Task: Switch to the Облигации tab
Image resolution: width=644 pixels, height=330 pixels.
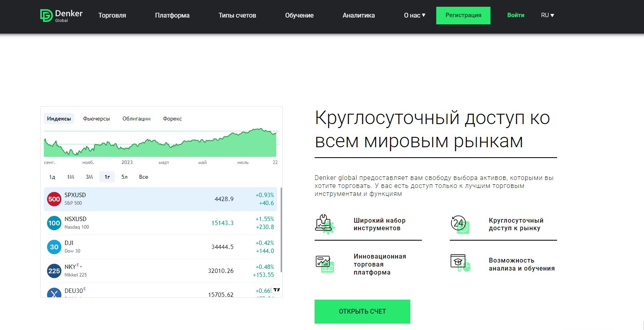Action: pyautogui.click(x=136, y=119)
